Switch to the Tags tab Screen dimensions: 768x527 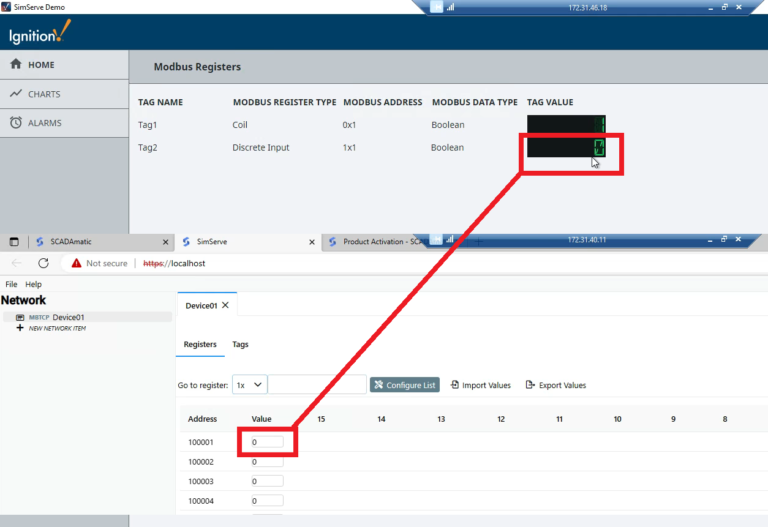click(x=240, y=344)
